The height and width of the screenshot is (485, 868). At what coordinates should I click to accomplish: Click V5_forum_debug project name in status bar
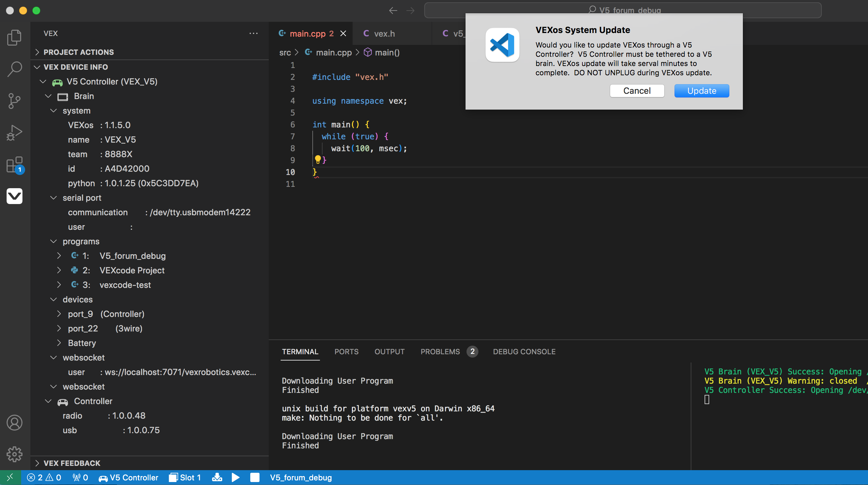pyautogui.click(x=300, y=478)
